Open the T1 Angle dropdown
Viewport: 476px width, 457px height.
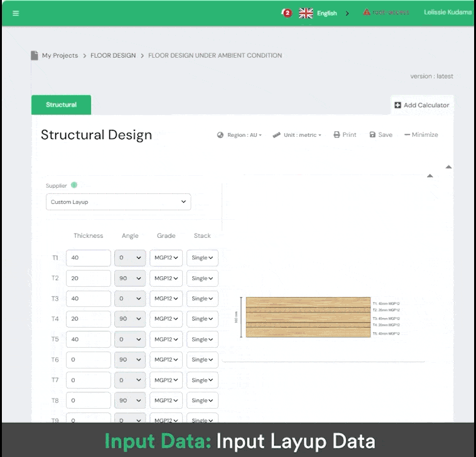tap(130, 257)
